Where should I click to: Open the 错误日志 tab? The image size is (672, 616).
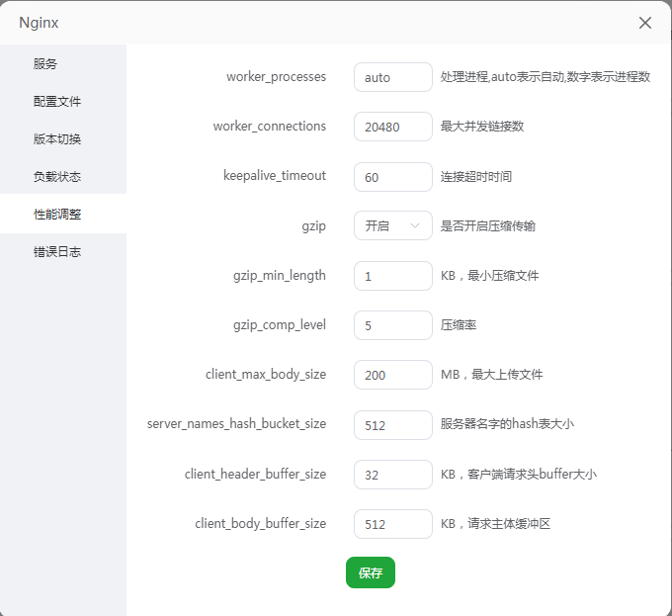point(57,252)
